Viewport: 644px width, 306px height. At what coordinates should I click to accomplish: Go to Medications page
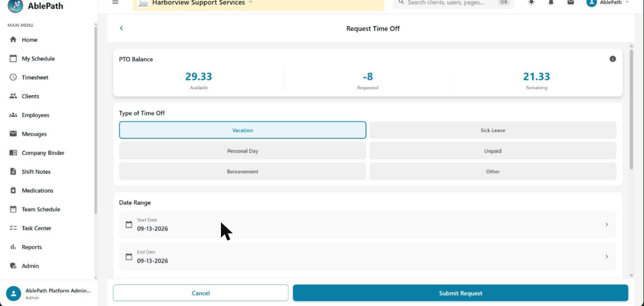(x=38, y=190)
